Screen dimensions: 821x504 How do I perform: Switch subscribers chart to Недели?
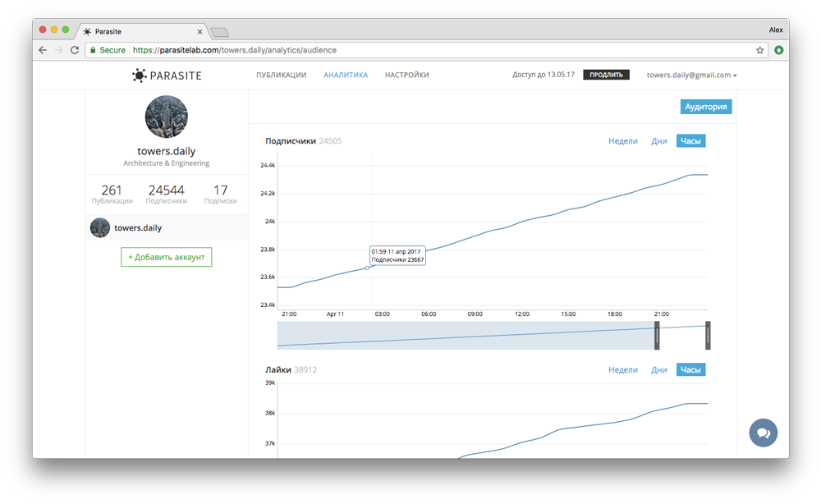point(623,141)
